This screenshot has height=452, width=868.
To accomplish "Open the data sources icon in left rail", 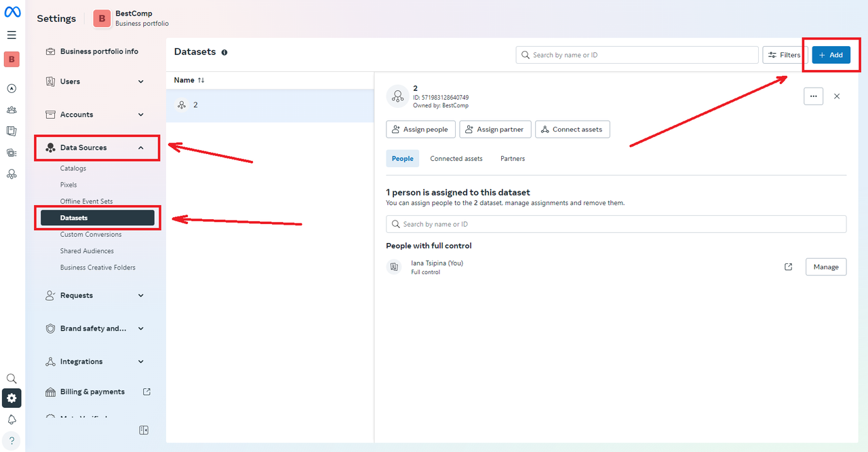I will pyautogui.click(x=12, y=174).
